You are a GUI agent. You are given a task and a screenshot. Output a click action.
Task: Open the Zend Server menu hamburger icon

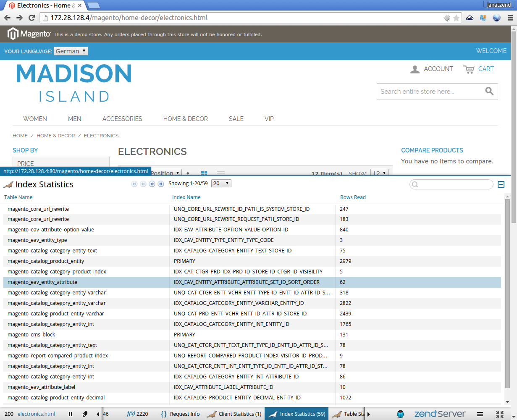point(480,414)
